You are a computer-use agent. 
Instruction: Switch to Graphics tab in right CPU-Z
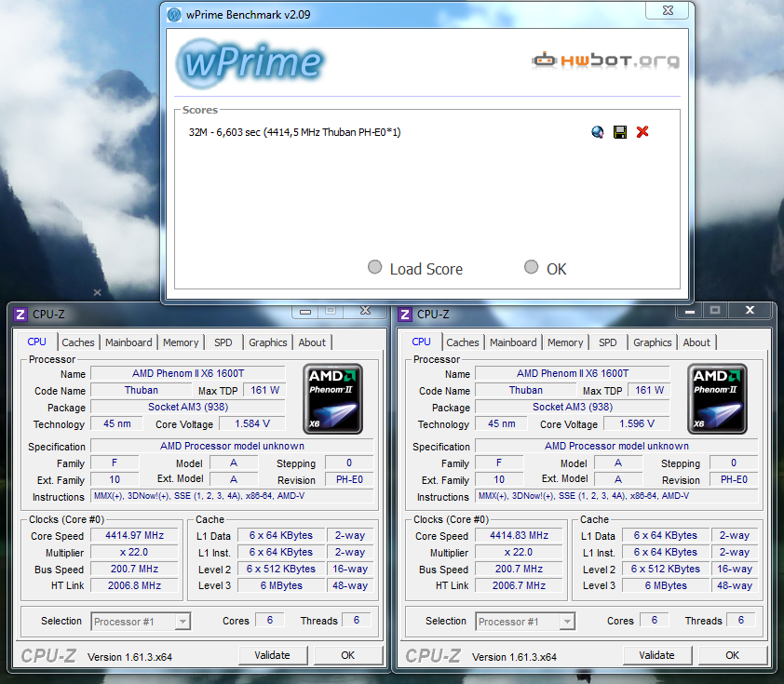pyautogui.click(x=653, y=342)
